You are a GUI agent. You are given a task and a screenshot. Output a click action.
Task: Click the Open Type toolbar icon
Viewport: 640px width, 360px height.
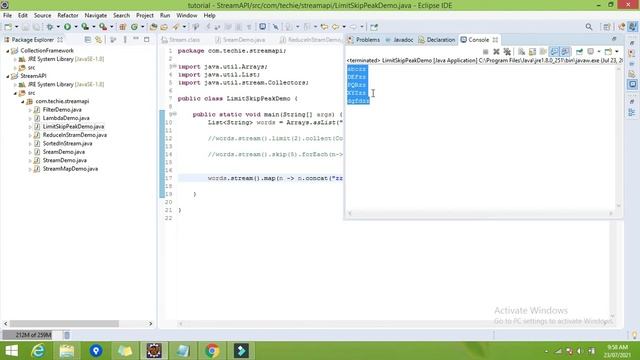click(153, 27)
